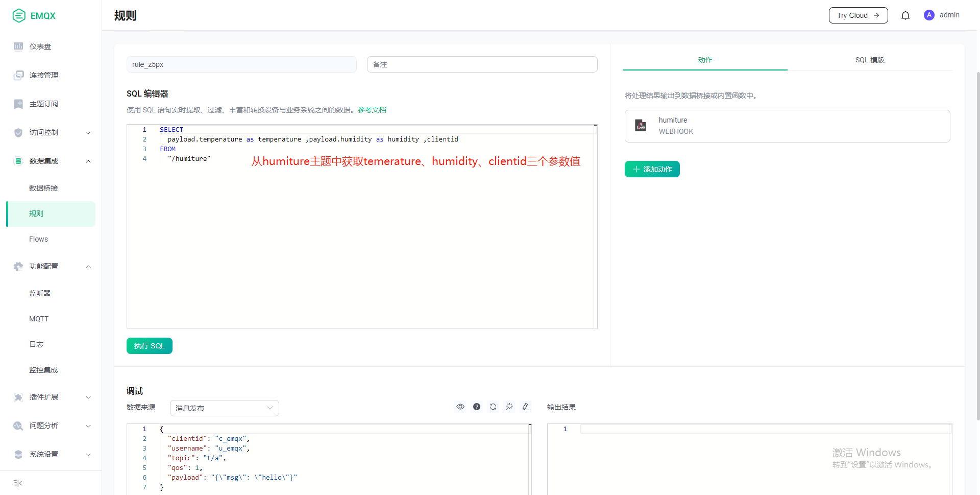Click the notification bell icon

tap(905, 15)
